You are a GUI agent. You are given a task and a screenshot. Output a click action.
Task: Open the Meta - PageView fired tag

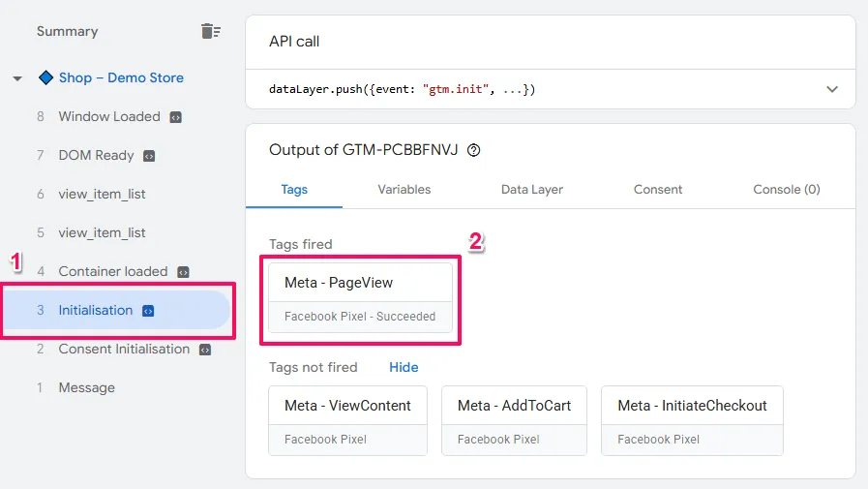point(360,297)
